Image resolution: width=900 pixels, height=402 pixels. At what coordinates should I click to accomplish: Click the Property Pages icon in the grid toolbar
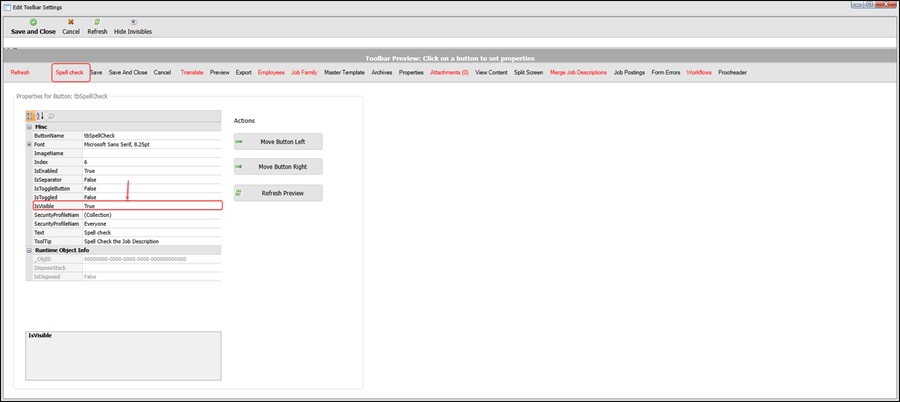point(51,116)
